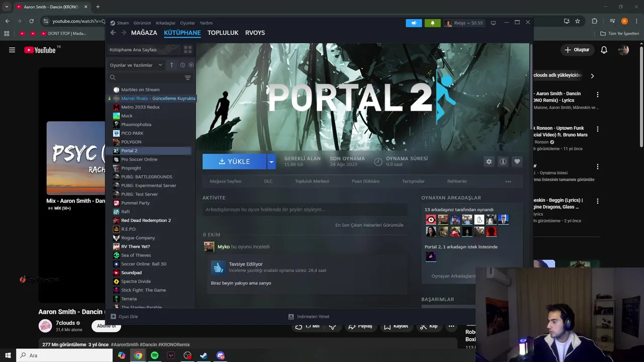
Task: Select Phasmophobia in library list
Action: 136,124
